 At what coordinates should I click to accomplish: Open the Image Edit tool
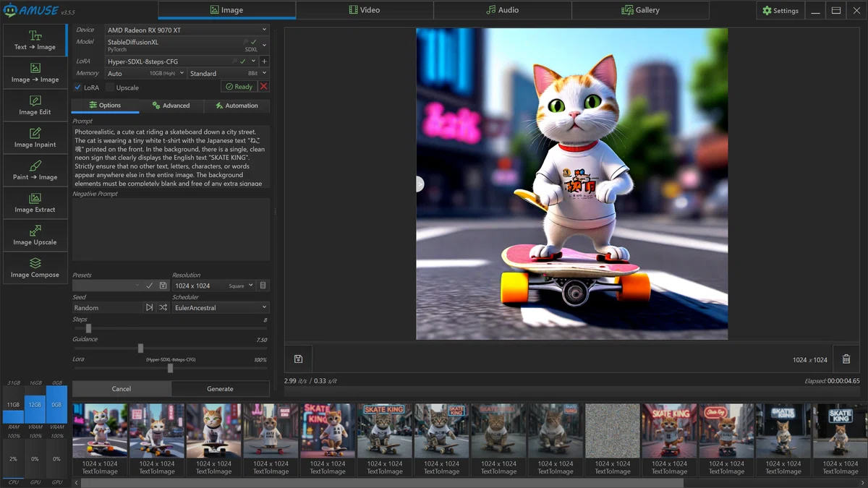(35, 105)
